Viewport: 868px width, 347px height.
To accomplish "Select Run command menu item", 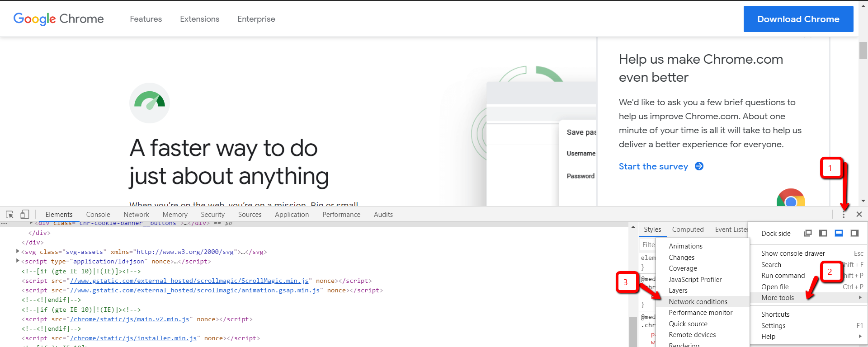I will point(808,276).
